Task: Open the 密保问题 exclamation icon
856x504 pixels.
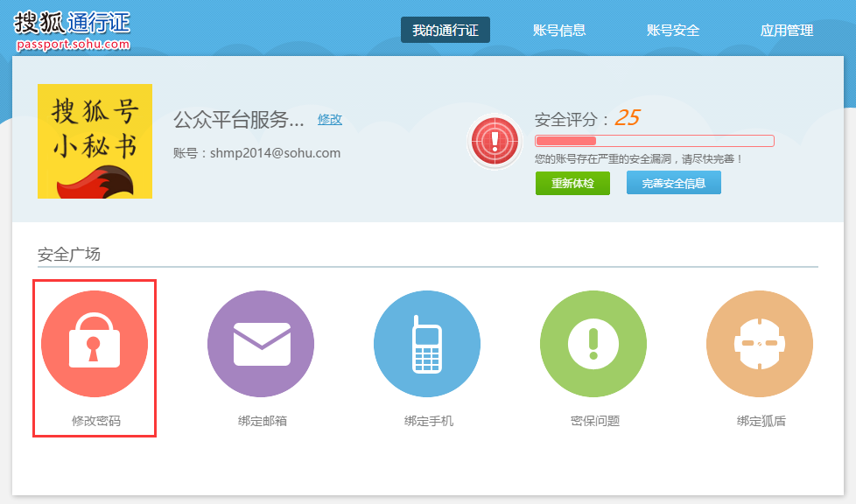Action: coord(593,344)
